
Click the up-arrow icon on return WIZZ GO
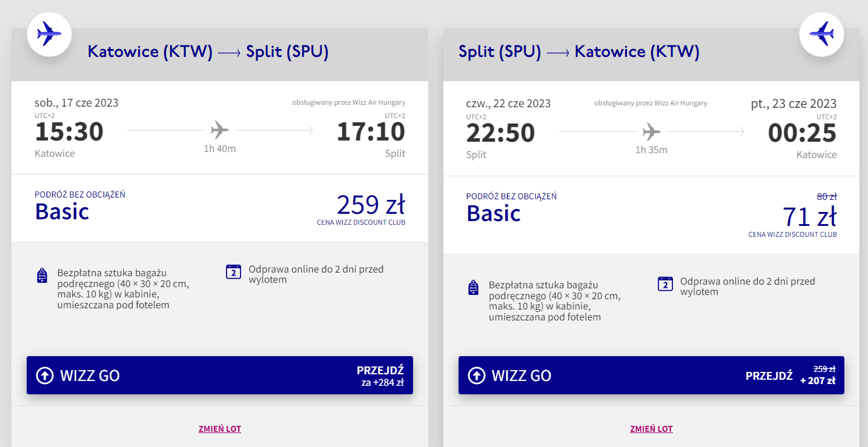click(477, 376)
